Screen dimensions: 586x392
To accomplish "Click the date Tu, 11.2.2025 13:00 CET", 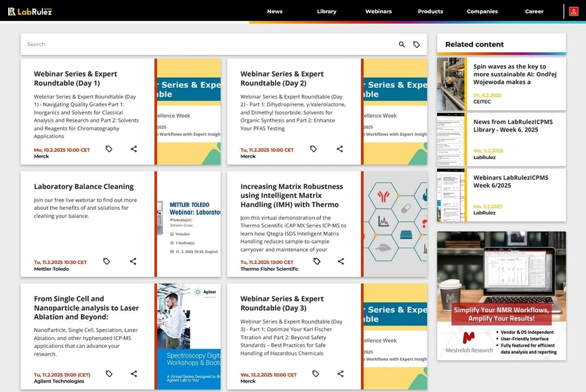I will (267, 263).
